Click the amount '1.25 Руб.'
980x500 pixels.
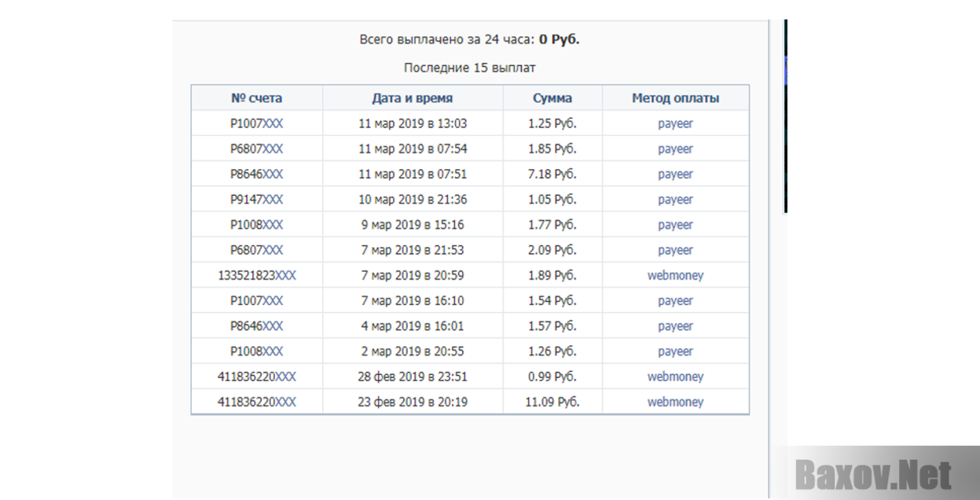[552, 123]
